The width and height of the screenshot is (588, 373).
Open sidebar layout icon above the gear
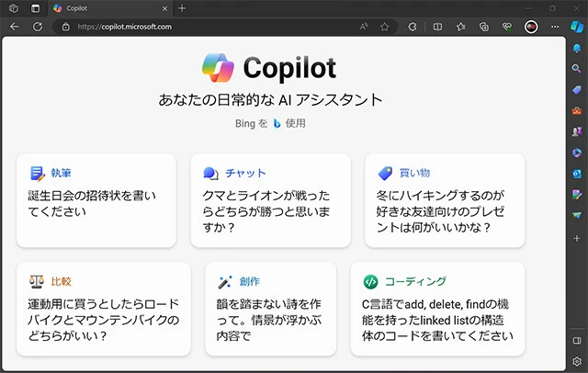(577, 341)
